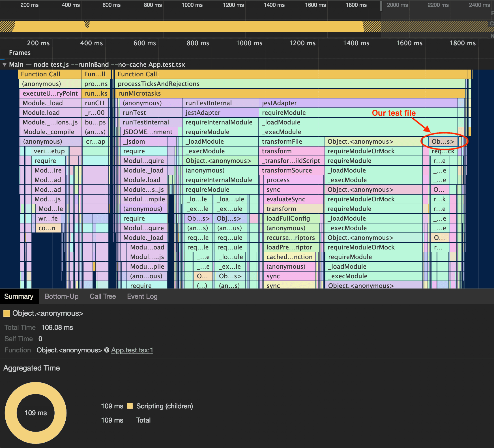Click the Scripting (children) legend swatch
The image size is (494, 448).
130,406
